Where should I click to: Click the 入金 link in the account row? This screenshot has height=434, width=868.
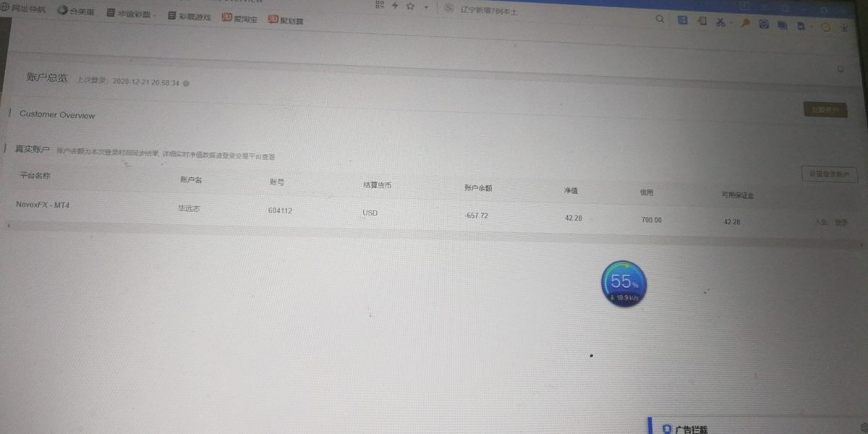coord(820,222)
